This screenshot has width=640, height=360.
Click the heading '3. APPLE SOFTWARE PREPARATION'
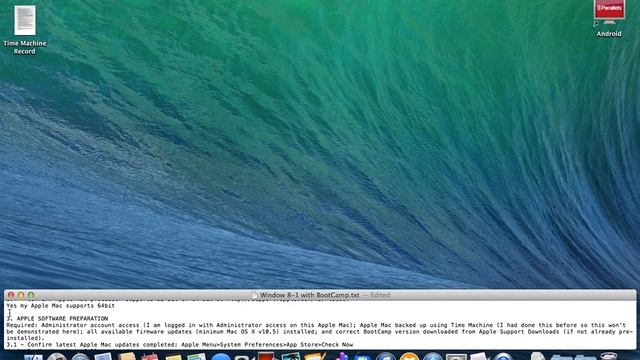pos(57,318)
